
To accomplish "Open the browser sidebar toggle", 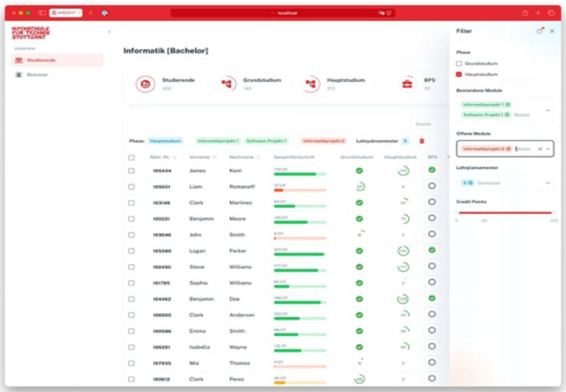I will coord(42,13).
